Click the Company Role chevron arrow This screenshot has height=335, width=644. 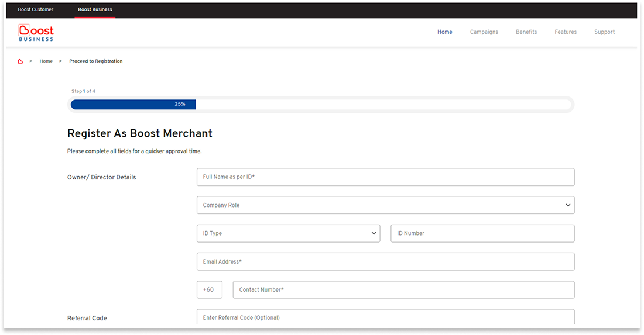click(x=568, y=205)
